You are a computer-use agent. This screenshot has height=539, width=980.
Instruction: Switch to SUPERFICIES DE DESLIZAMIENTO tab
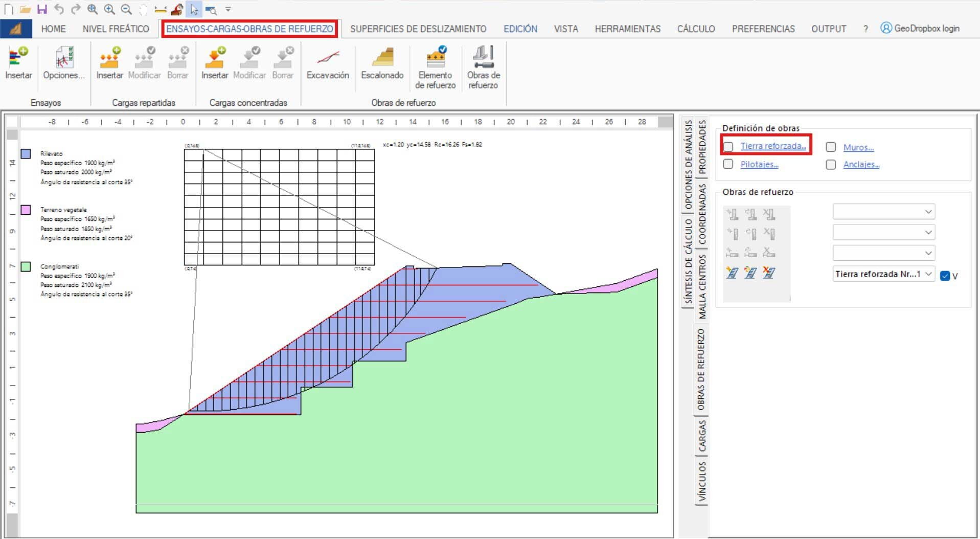(x=418, y=29)
